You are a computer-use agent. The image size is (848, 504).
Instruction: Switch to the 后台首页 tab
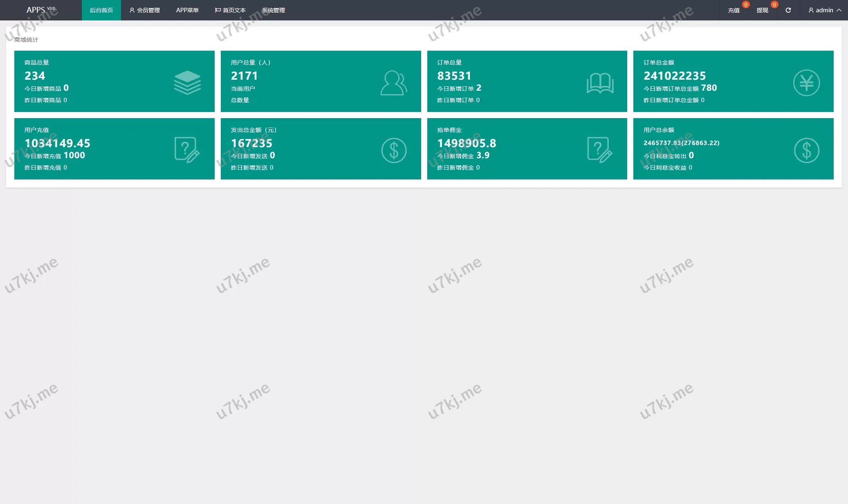101,10
